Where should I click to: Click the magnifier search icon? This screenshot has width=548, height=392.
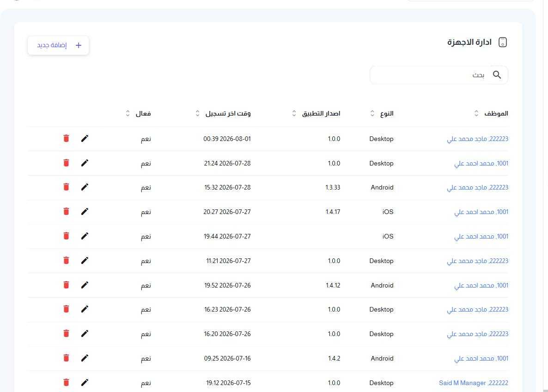497,75
